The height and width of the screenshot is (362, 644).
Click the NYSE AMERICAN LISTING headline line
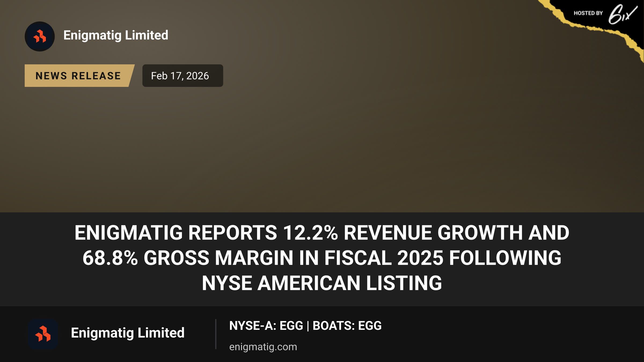[322, 283]
